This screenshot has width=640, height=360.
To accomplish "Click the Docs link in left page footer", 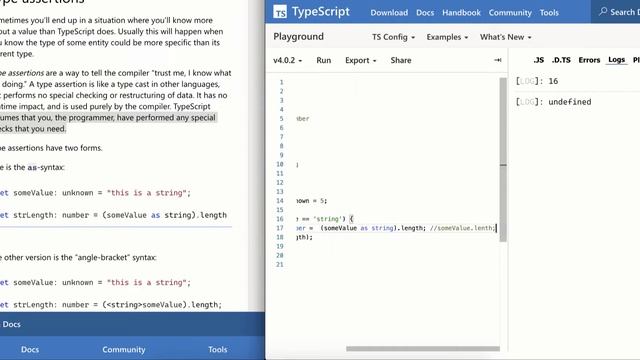I will click(30, 349).
